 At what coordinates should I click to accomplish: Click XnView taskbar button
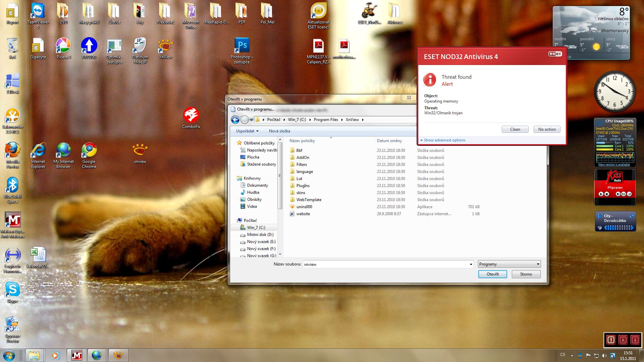point(118,355)
